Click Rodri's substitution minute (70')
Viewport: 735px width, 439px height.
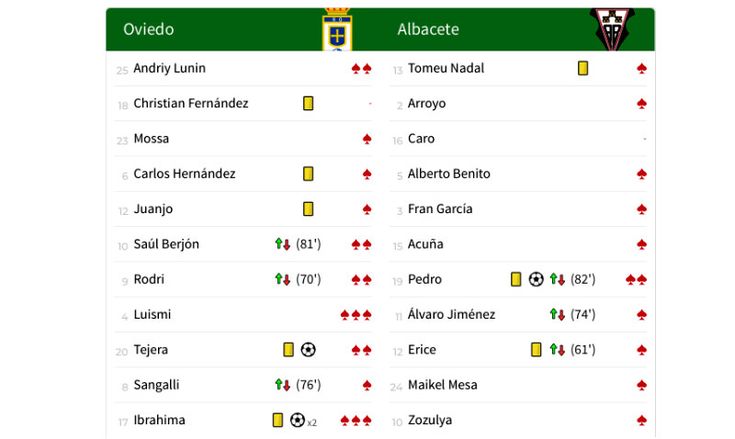(309, 279)
